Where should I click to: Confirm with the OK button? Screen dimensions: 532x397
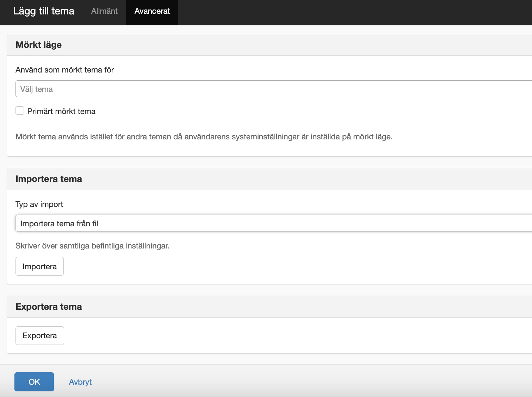(x=34, y=382)
